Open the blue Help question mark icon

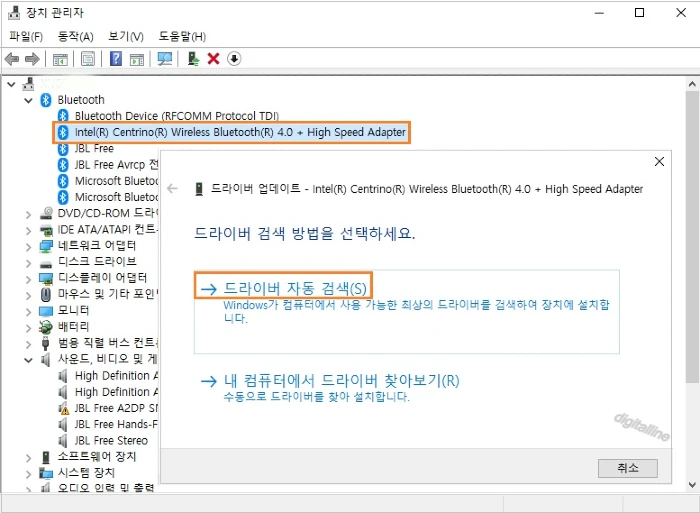(116, 58)
